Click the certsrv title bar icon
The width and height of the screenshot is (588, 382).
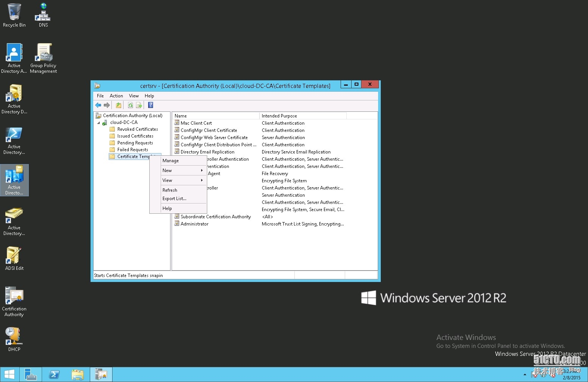click(x=97, y=86)
